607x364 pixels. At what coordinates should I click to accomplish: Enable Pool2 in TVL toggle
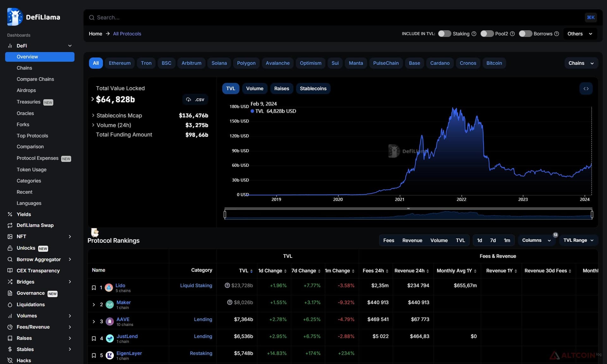(487, 34)
